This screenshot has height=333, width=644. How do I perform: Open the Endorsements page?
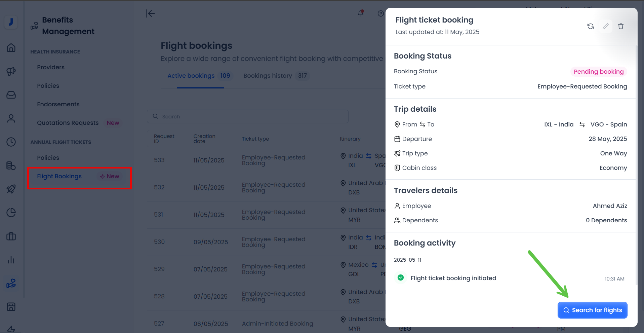click(58, 104)
